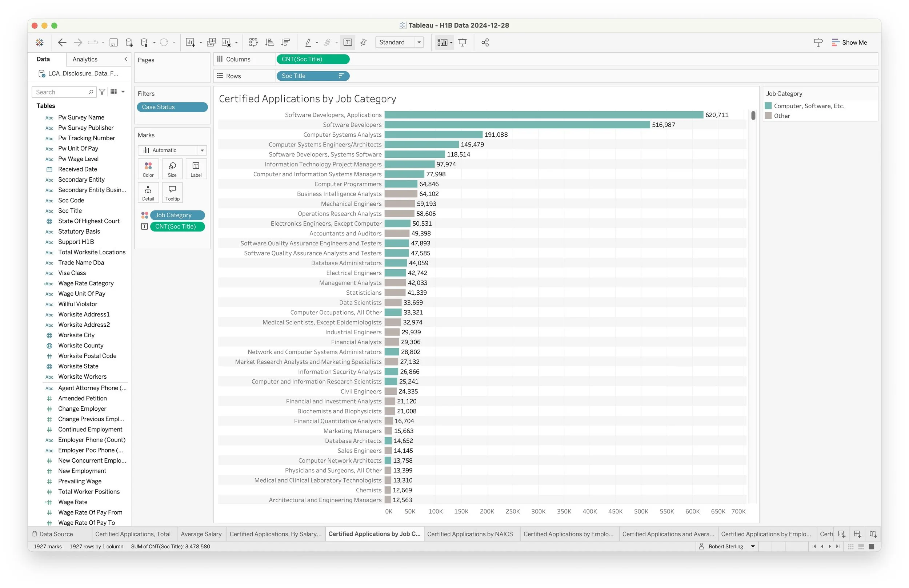Click Computer, Software, Etc. legend color swatch
This screenshot has width=909, height=588.
[x=768, y=106]
